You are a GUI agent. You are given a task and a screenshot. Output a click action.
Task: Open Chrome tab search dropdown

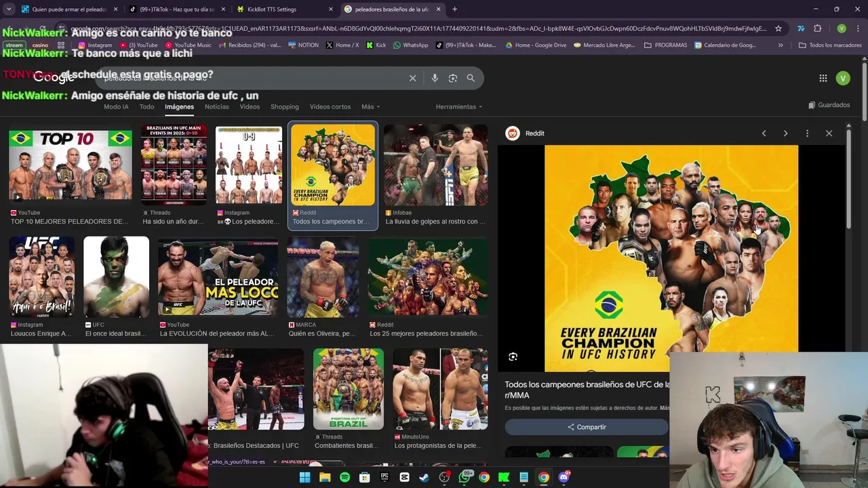(9, 9)
